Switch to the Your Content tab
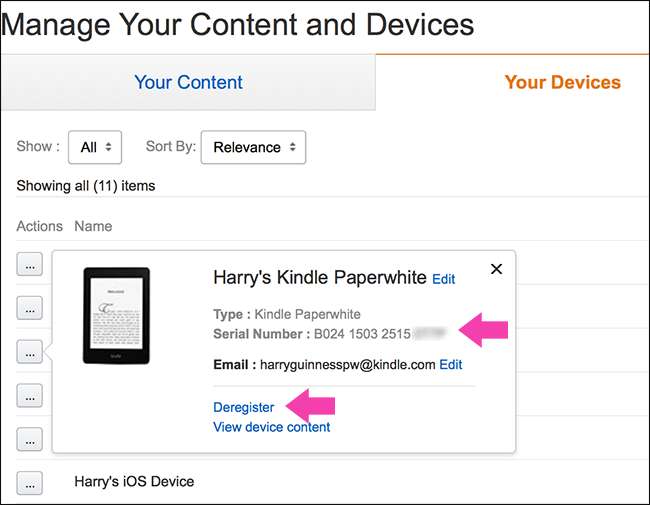 [x=188, y=82]
